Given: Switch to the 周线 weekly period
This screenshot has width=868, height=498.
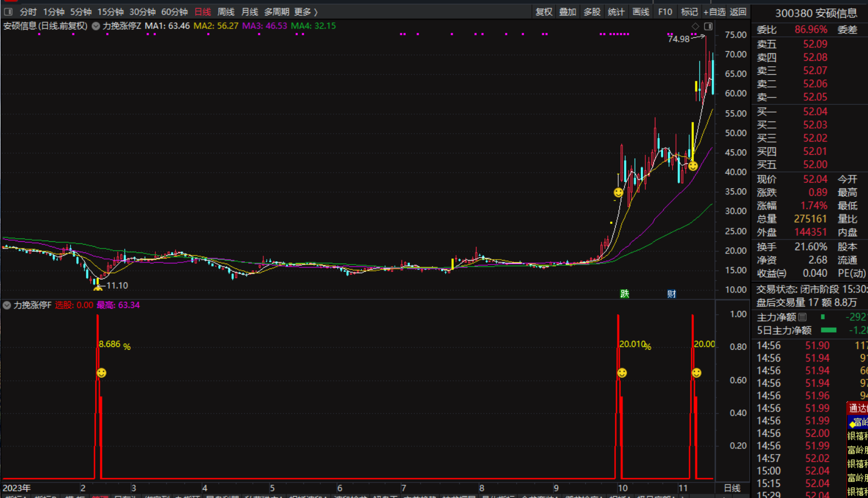Looking at the screenshot, I should coord(225,12).
